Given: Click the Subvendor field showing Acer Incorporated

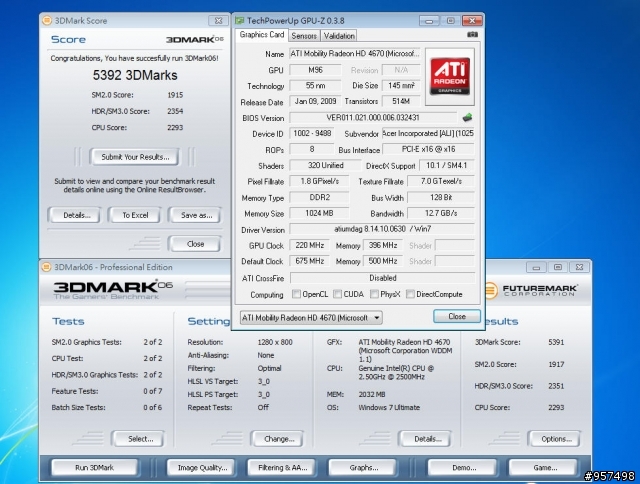Looking at the screenshot, I should [428, 133].
